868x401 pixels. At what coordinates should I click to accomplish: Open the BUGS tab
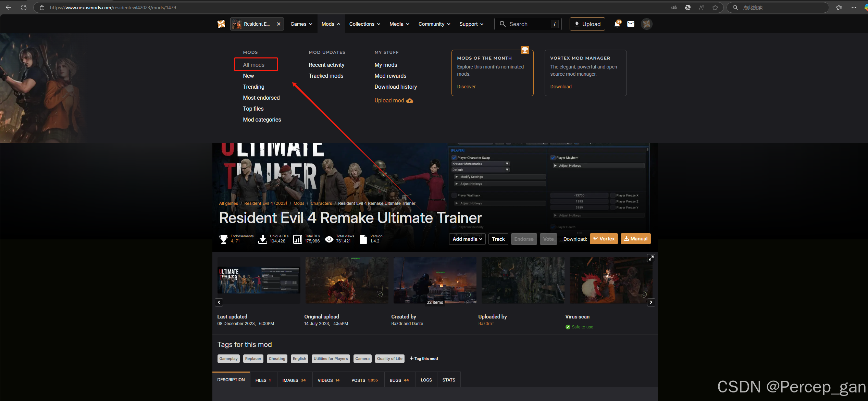pyautogui.click(x=399, y=380)
